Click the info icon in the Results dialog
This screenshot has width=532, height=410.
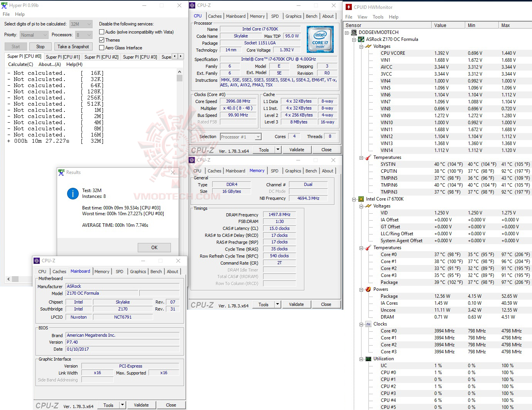tap(73, 194)
